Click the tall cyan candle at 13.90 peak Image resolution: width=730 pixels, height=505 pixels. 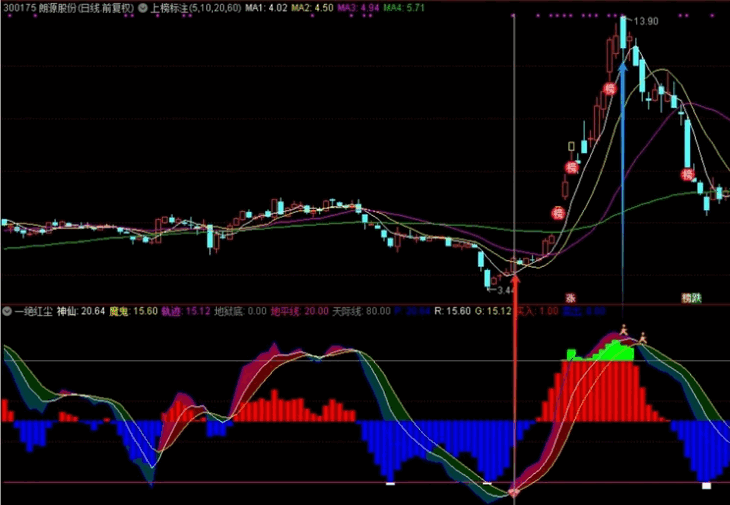[x=623, y=32]
